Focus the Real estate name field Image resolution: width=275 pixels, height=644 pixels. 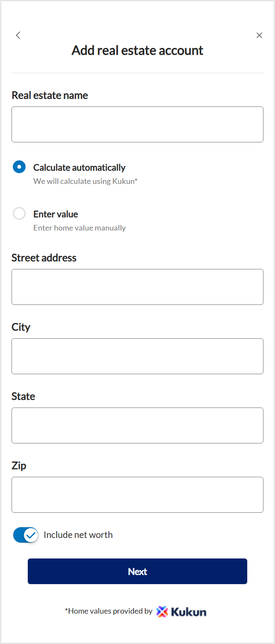(x=137, y=124)
